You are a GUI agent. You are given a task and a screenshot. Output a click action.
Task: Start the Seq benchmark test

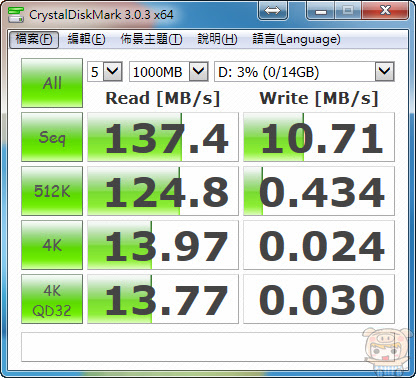tap(52, 137)
